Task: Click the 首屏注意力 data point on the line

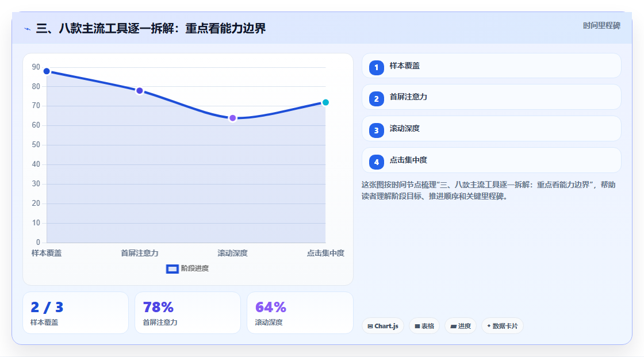Action: coord(140,91)
